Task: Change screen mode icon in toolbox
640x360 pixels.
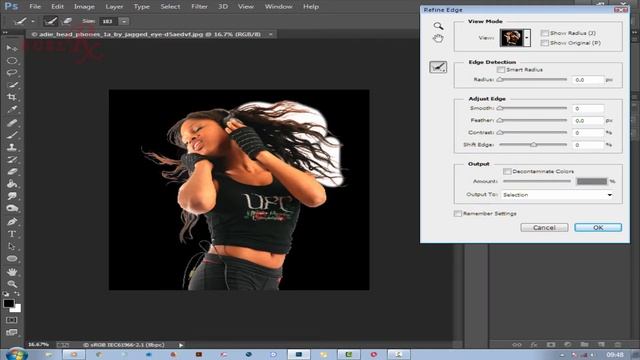Action: coord(11,333)
